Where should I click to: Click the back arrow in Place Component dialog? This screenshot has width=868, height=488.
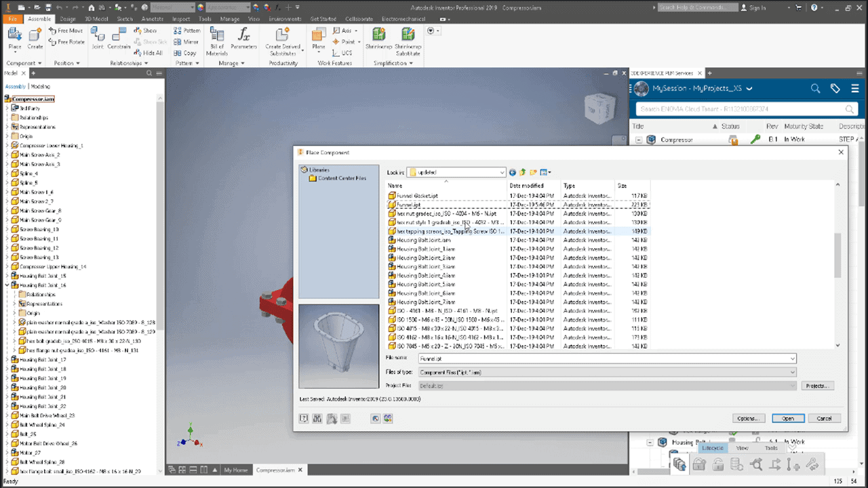[x=513, y=173]
